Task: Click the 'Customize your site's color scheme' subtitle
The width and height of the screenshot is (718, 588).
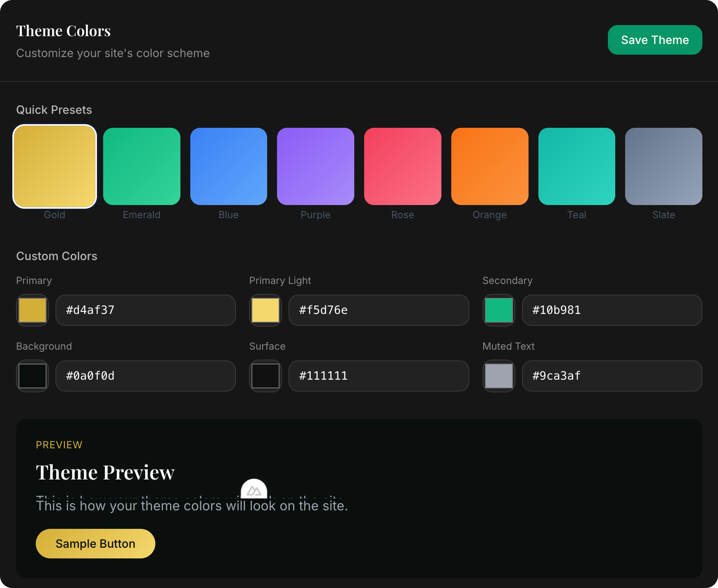Action: (x=113, y=53)
